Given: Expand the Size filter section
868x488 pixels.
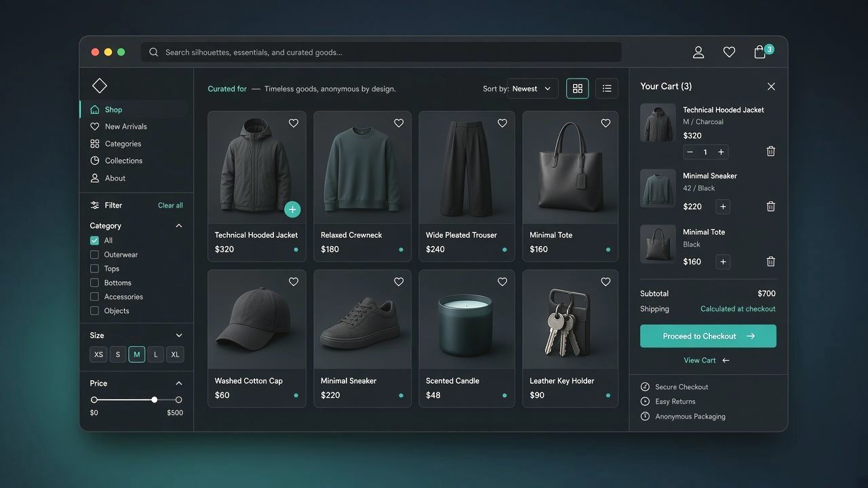Looking at the screenshot, I should [x=179, y=335].
